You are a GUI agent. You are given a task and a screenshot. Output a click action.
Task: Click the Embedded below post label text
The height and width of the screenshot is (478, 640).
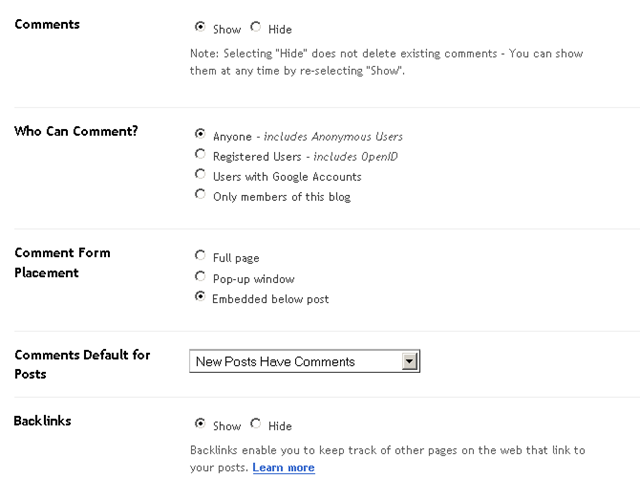click(x=270, y=299)
